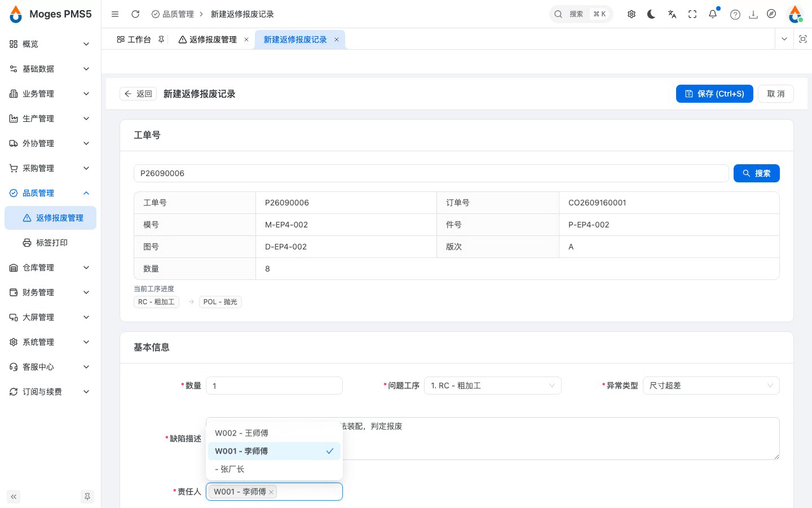
Task: Click the sidebar pin icon at bottom
Action: (x=87, y=497)
